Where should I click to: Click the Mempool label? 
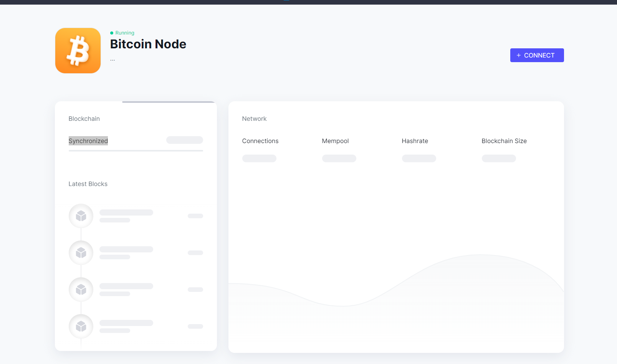point(335,141)
